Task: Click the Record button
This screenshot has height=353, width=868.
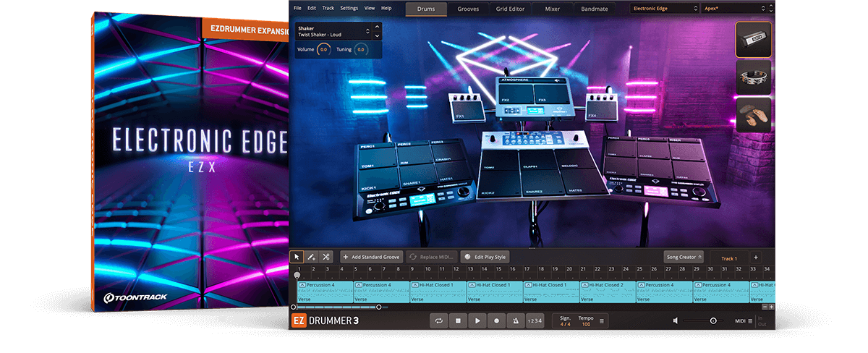Action: (496, 320)
